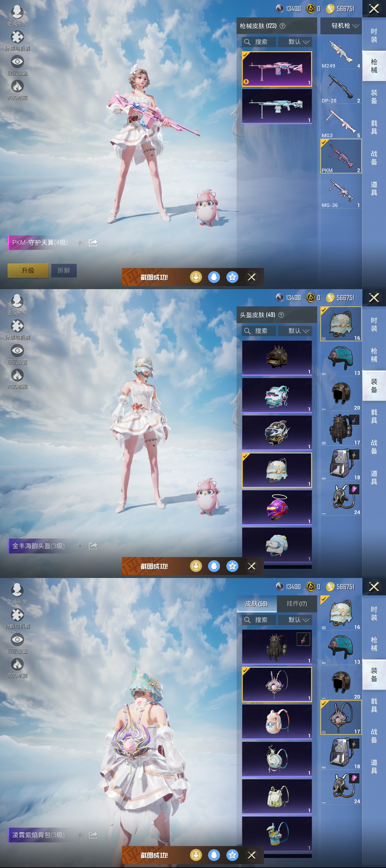
Task: Select the purple halo helmet skin thumbnail
Action: 277,507
